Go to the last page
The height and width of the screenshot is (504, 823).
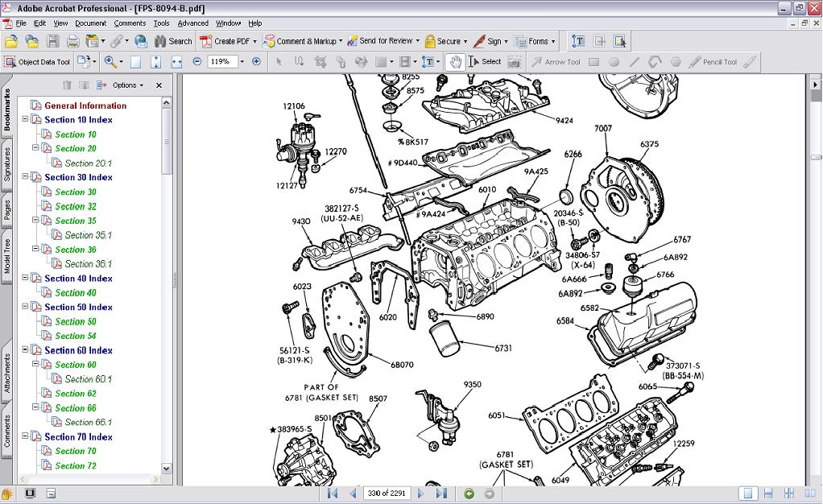click(x=441, y=494)
